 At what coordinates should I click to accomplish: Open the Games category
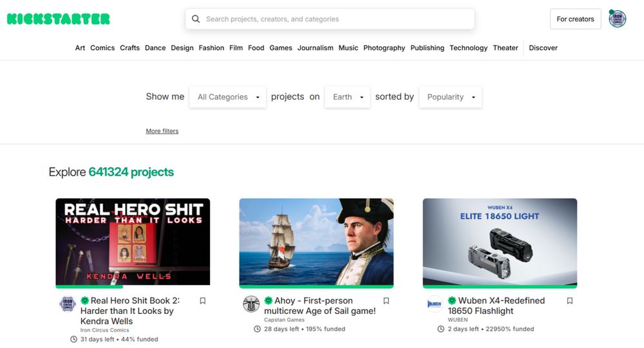pyautogui.click(x=281, y=48)
